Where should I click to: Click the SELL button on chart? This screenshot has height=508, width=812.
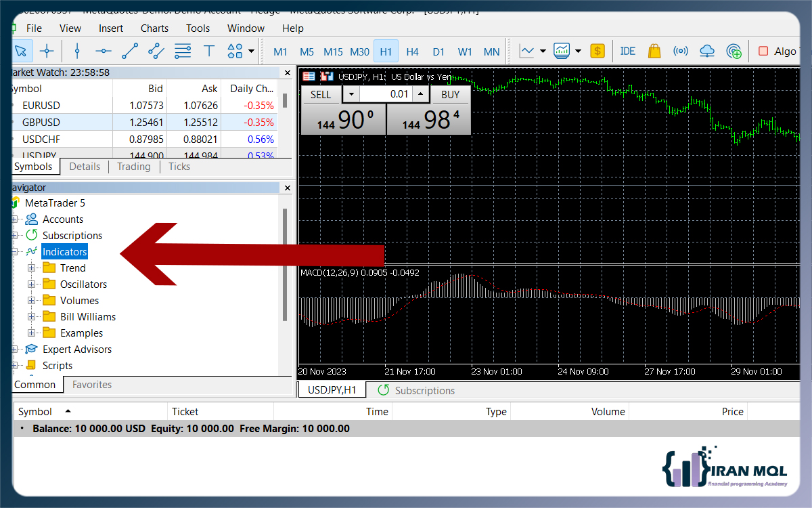[321, 95]
